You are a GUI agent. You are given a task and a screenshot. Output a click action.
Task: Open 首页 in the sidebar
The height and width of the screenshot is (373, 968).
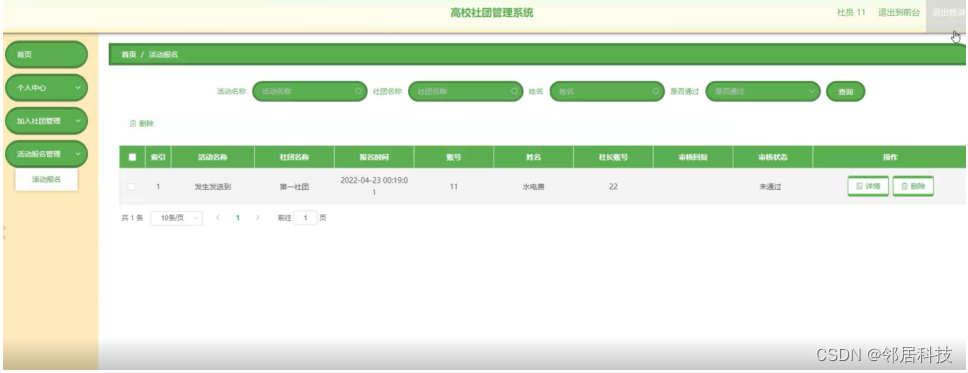point(46,54)
